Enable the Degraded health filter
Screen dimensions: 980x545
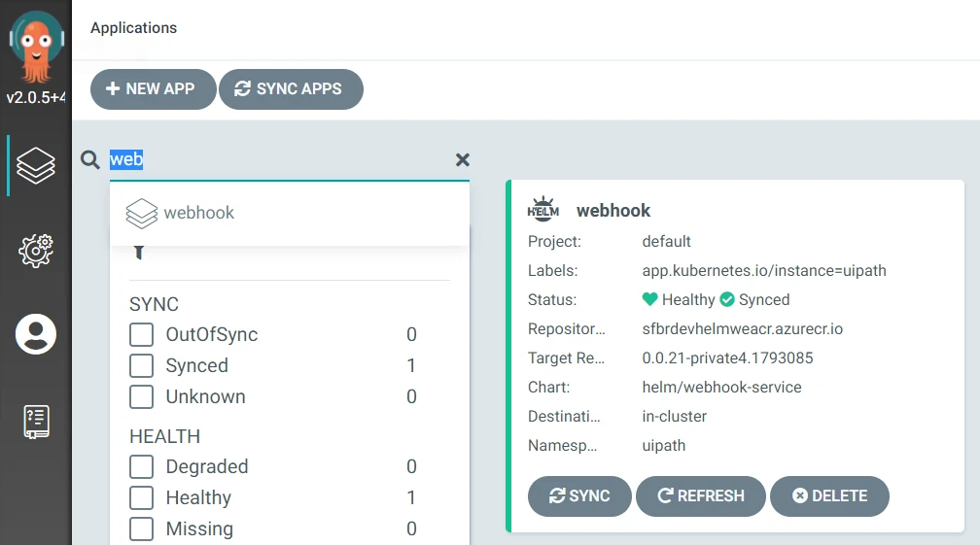(x=141, y=467)
